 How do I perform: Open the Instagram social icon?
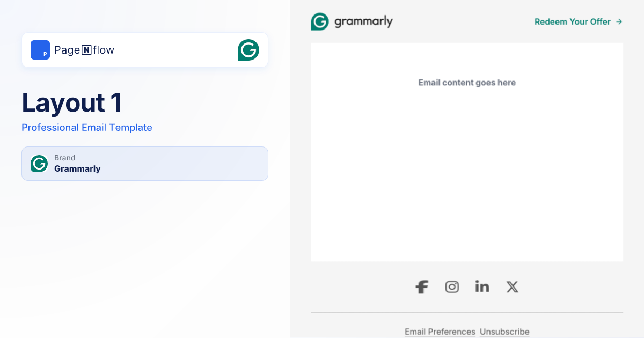click(452, 287)
